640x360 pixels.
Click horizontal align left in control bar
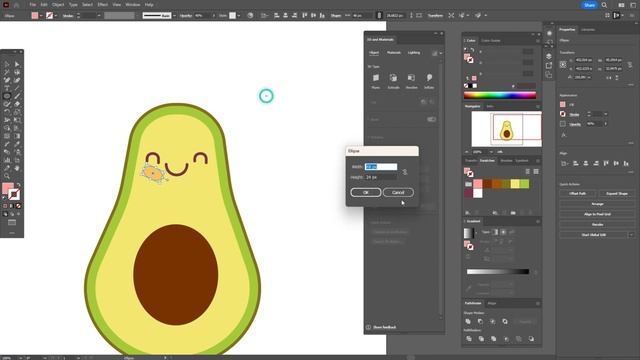(276, 16)
